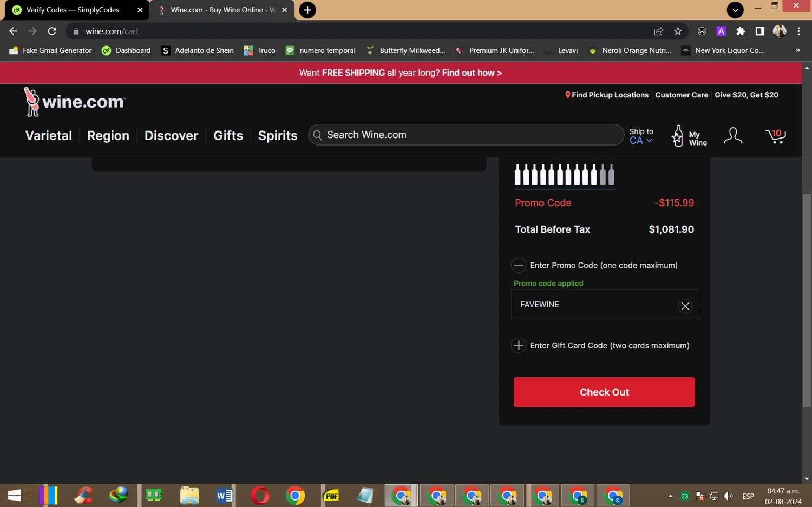Collapse the Enter Promo Code section
The image size is (812, 507).
pyautogui.click(x=519, y=265)
